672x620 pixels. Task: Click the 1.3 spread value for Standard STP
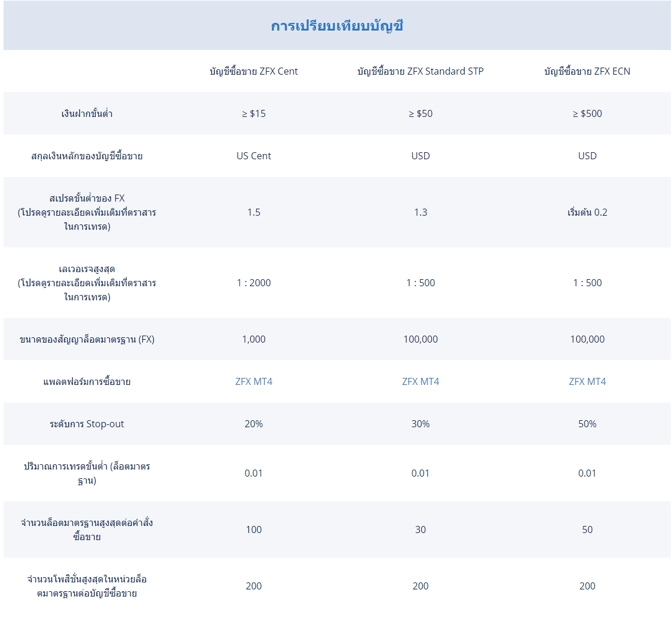(x=421, y=212)
